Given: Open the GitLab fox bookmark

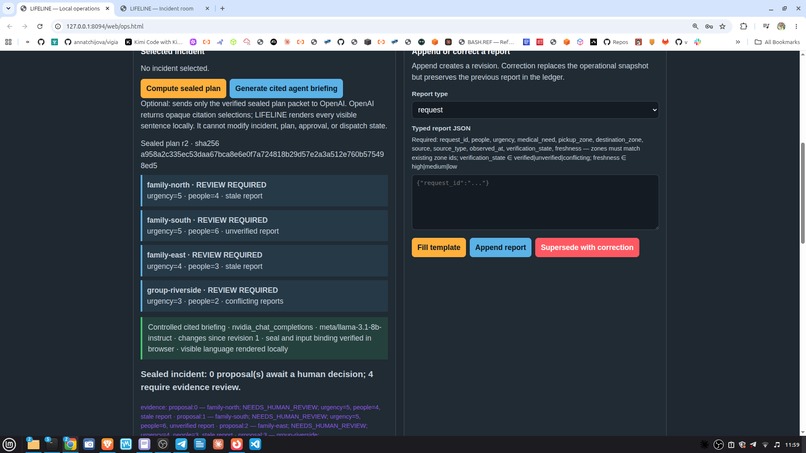Looking at the screenshot, I should tap(665, 42).
